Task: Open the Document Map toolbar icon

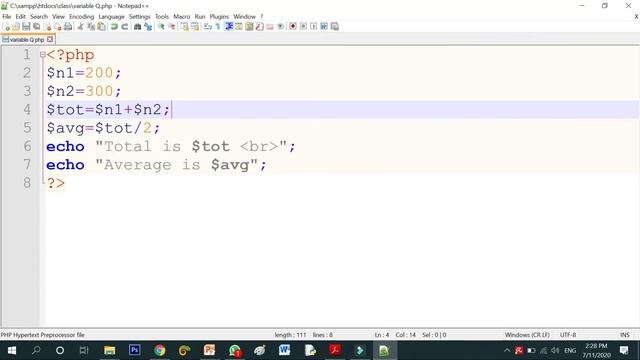Action: coord(249,27)
